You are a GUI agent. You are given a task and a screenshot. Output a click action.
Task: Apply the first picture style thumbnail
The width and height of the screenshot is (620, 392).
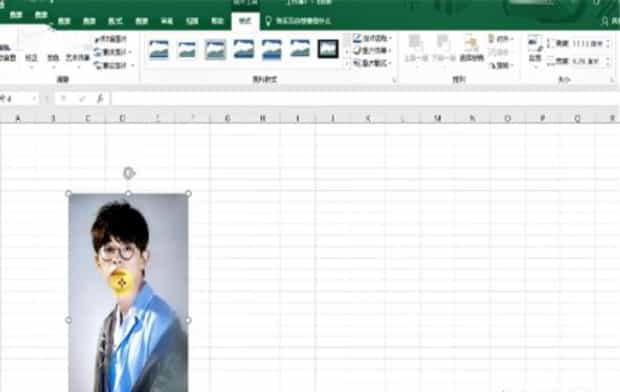point(159,50)
